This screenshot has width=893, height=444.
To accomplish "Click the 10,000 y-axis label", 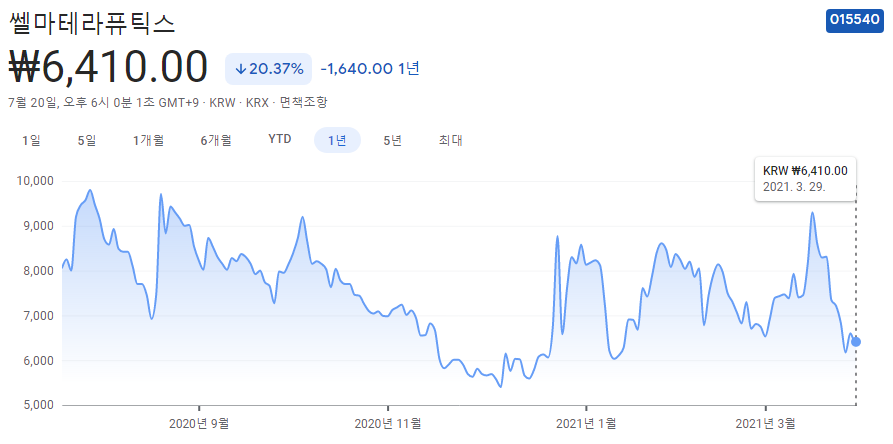I will pyautogui.click(x=33, y=181).
